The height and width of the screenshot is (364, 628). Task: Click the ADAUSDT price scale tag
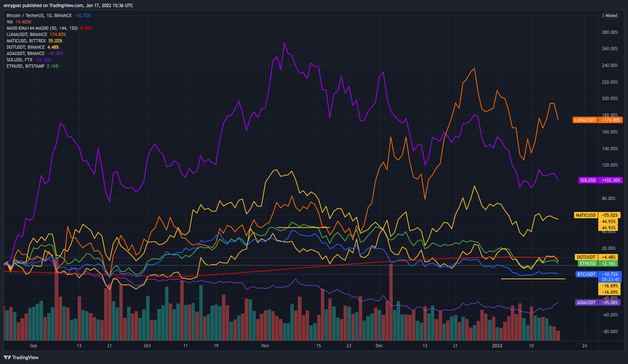[586, 303]
